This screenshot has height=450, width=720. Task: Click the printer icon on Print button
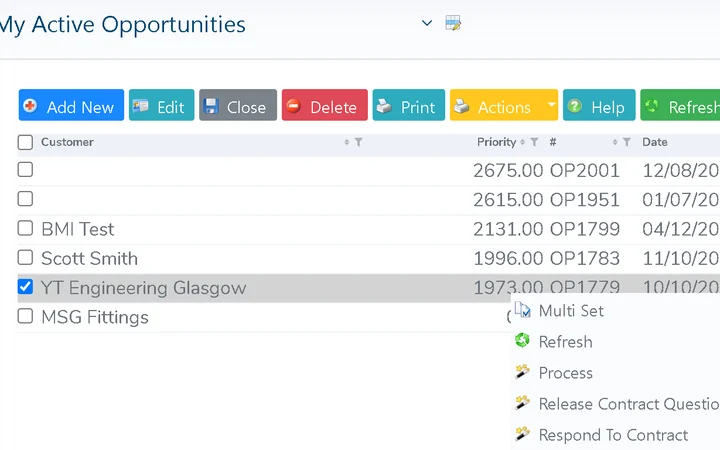(x=384, y=107)
